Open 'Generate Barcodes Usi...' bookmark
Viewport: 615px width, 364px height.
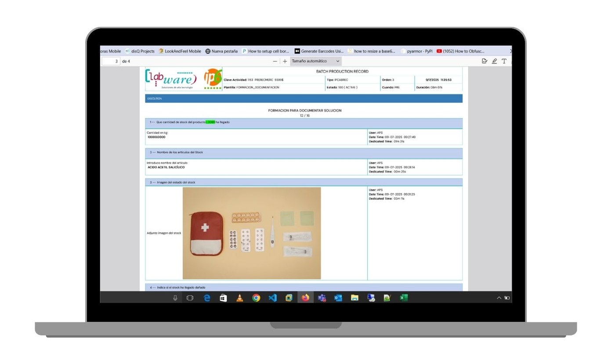click(x=319, y=51)
